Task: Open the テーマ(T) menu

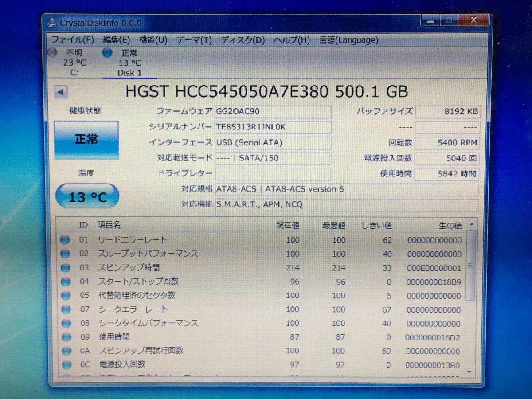Action: [194, 40]
